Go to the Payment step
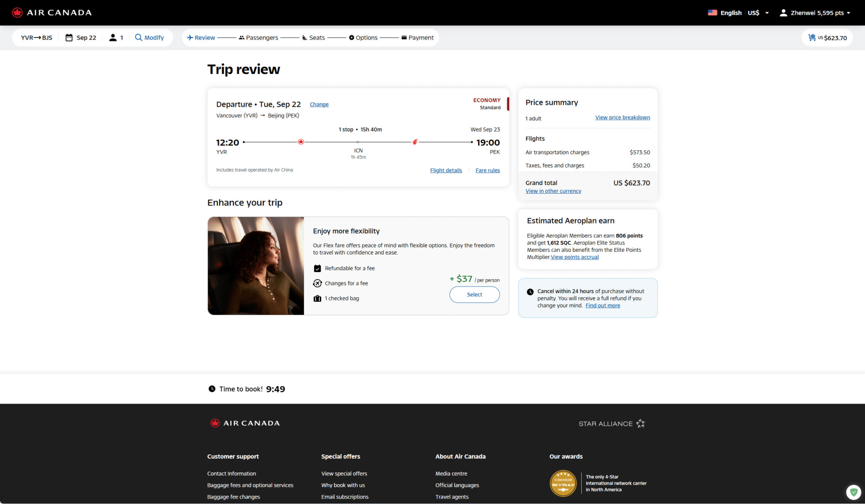Screen dimensions: 865x504 pyautogui.click(x=417, y=38)
